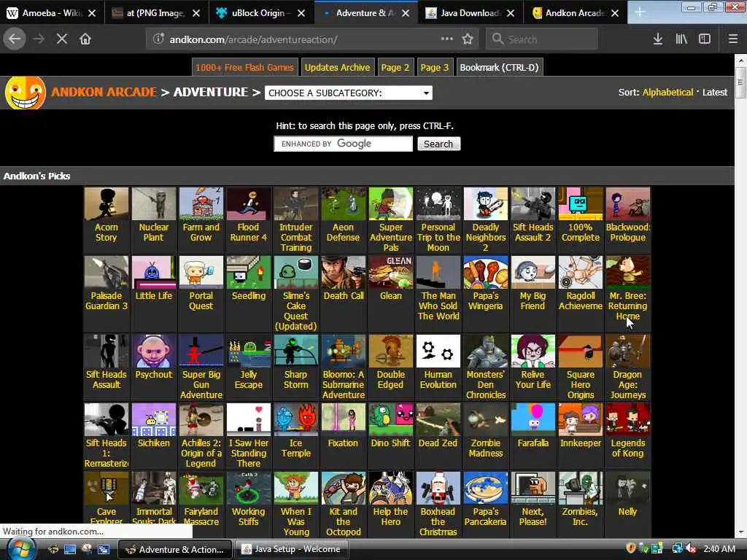
Task: Click the scrollbar down arrow
Action: pos(740,532)
